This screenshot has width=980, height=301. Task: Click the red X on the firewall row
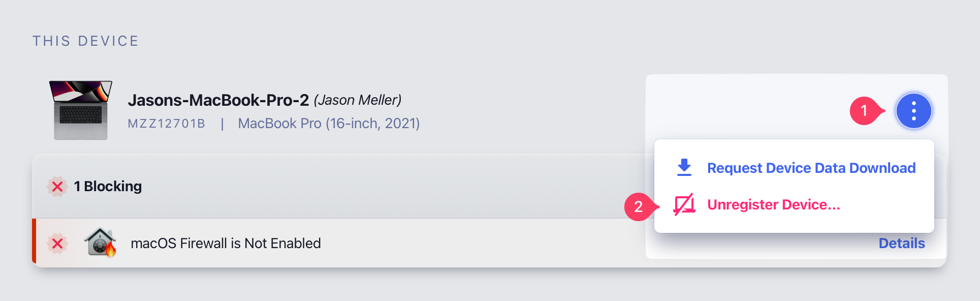57,244
